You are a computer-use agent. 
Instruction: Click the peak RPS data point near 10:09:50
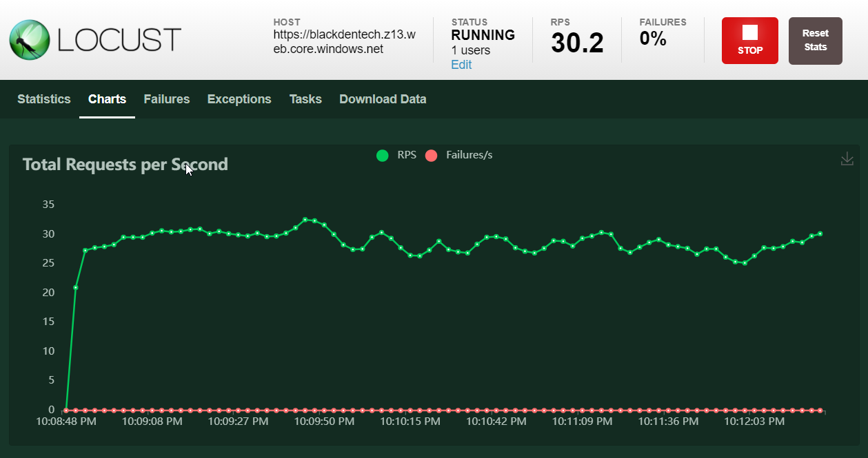tap(305, 220)
